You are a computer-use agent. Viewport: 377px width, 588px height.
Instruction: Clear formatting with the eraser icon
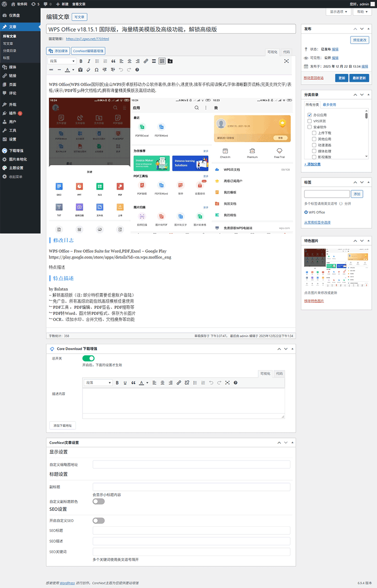point(88,70)
